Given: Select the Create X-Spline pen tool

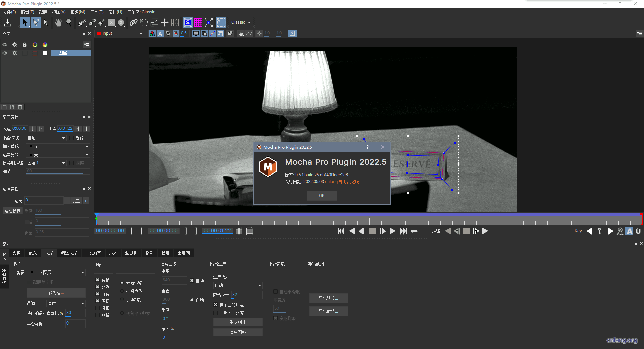Looking at the screenshot, I should pos(82,22).
